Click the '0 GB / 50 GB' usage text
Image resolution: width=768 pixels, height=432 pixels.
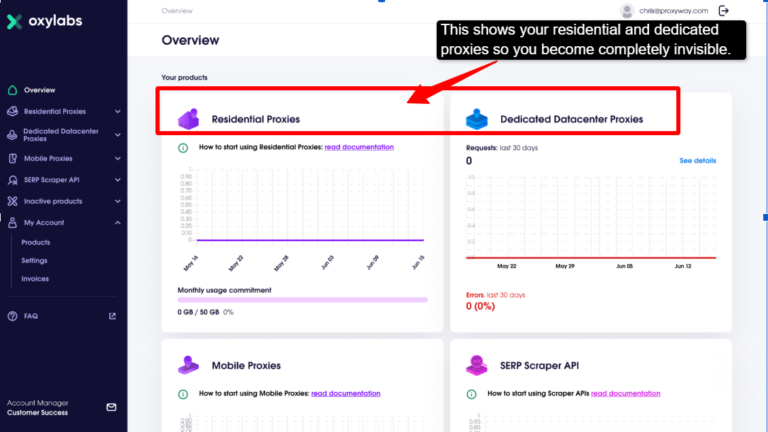click(198, 312)
